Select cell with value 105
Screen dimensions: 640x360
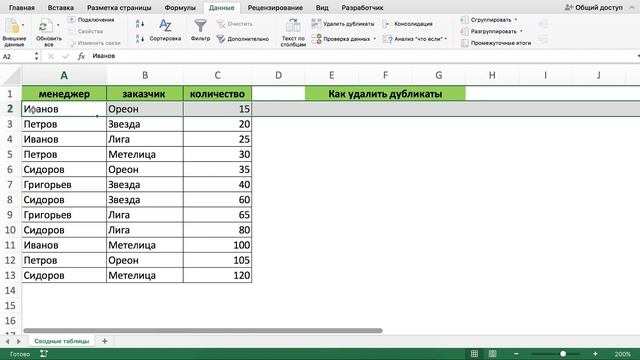coord(218,260)
